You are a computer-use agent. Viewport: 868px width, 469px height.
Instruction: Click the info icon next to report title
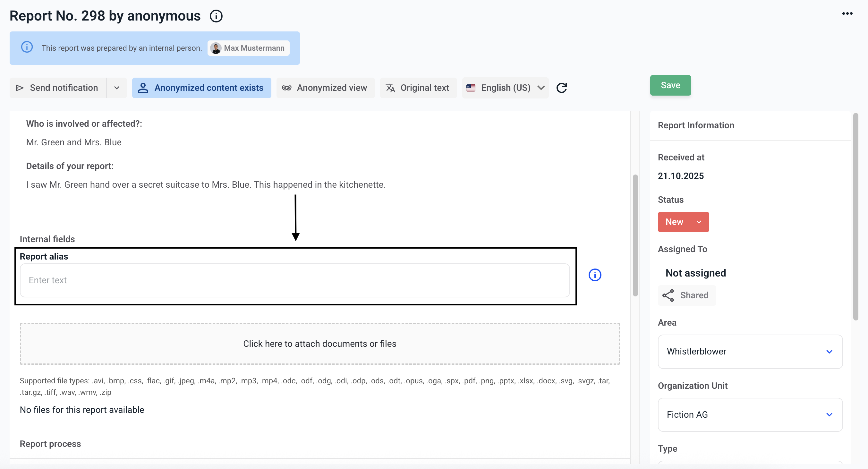point(216,16)
